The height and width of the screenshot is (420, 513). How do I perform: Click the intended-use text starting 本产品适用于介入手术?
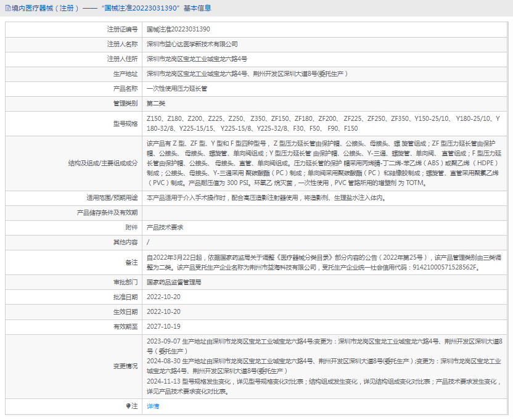[x=266, y=198]
